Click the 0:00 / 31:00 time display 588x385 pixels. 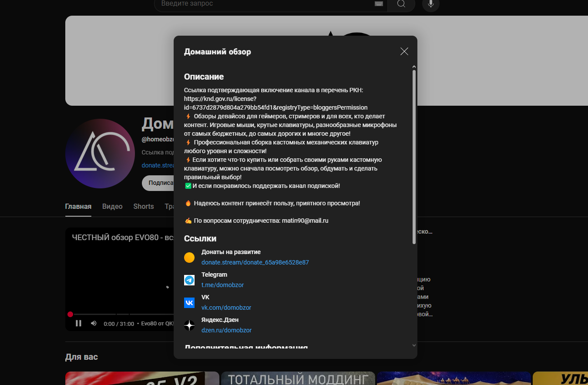pyautogui.click(x=119, y=324)
